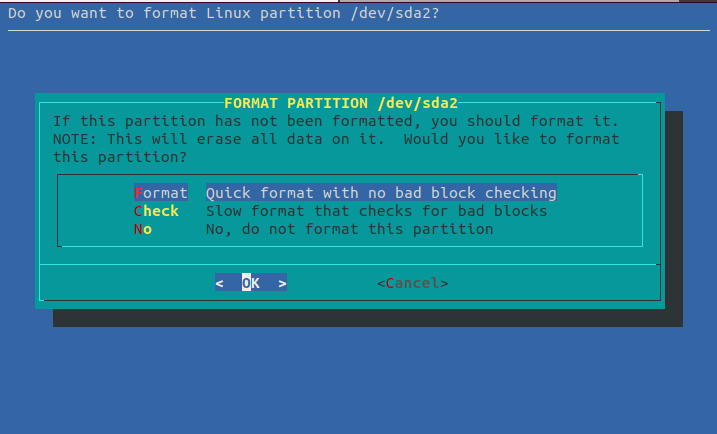Click the highlighted O cursor in OK

(246, 283)
